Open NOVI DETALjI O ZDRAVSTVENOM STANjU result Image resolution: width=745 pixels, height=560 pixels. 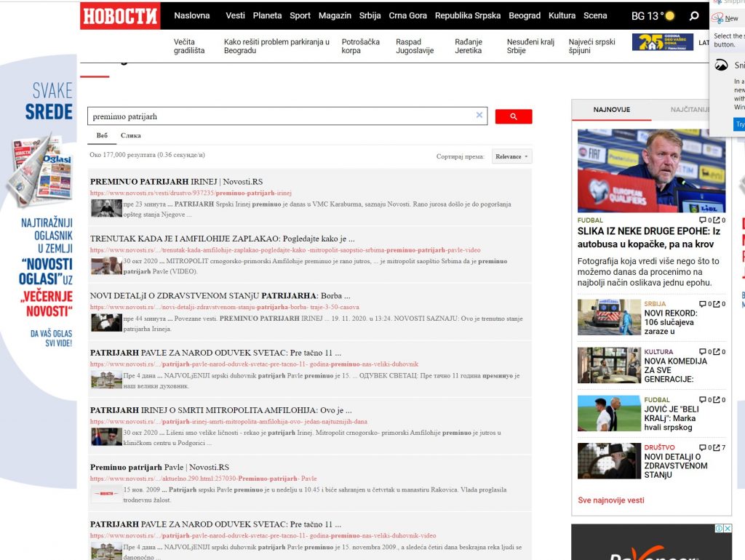tap(220, 295)
